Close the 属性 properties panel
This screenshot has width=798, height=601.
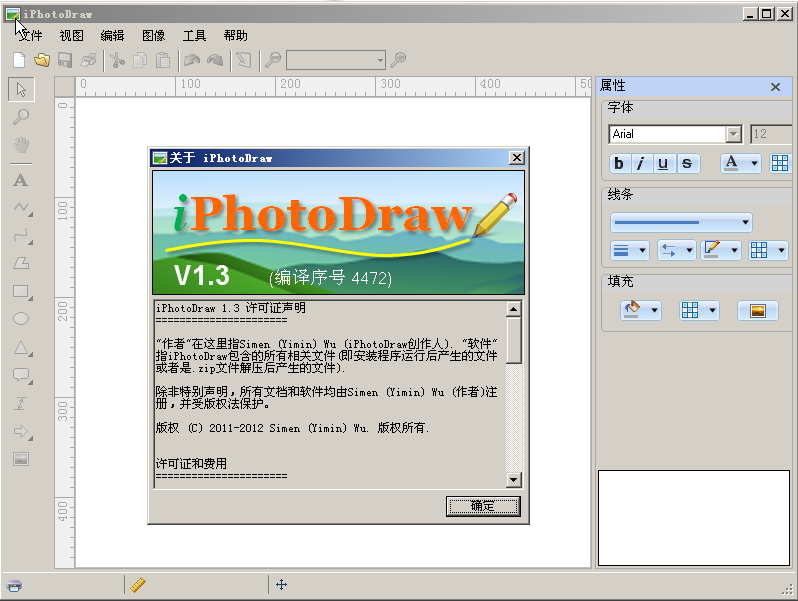[775, 87]
